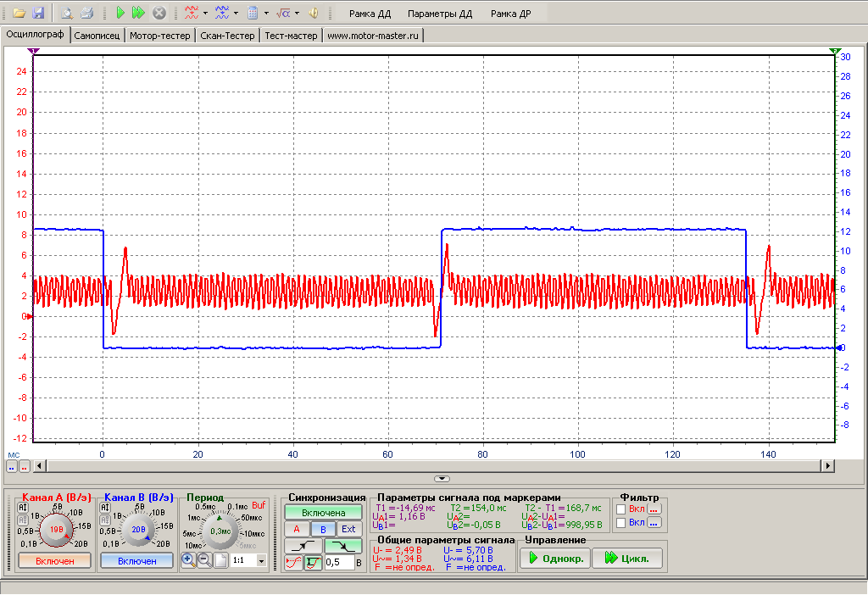
Task: Expand the red waveform toolbar dropdown arrow
Action: 204,14
